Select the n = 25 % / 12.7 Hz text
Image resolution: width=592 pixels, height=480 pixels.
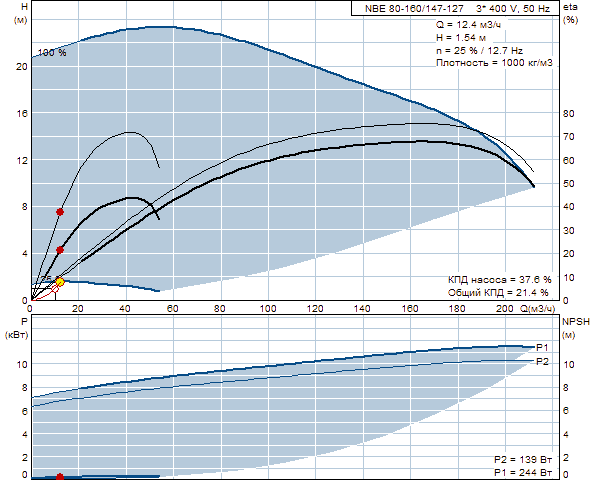point(479,51)
